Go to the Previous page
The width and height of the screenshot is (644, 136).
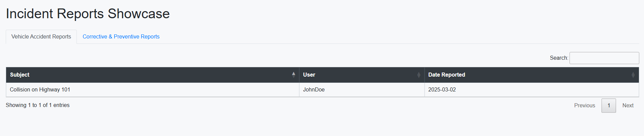[x=584, y=106]
